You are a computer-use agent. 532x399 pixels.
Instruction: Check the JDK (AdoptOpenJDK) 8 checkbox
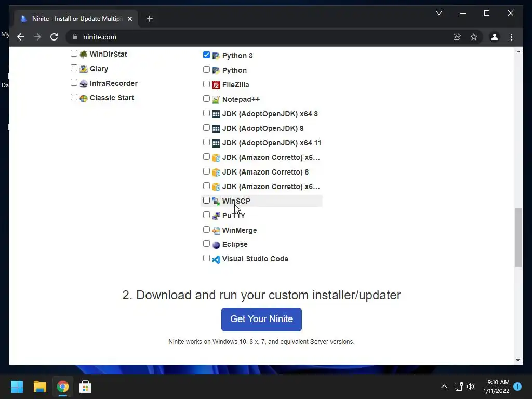(206, 128)
